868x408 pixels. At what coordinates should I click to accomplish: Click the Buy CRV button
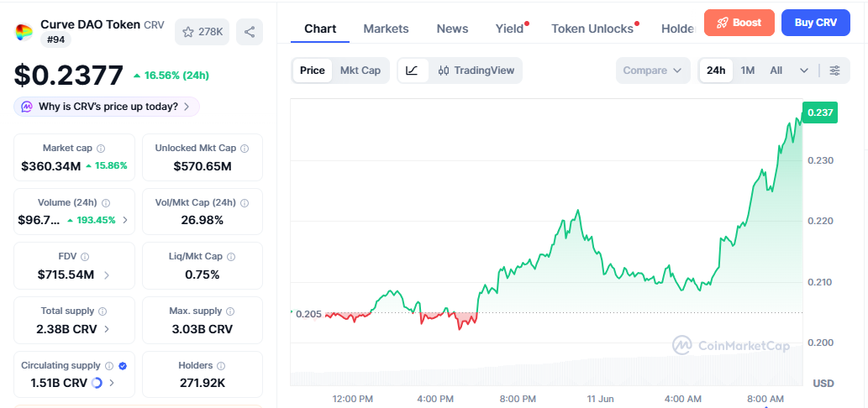tap(815, 23)
